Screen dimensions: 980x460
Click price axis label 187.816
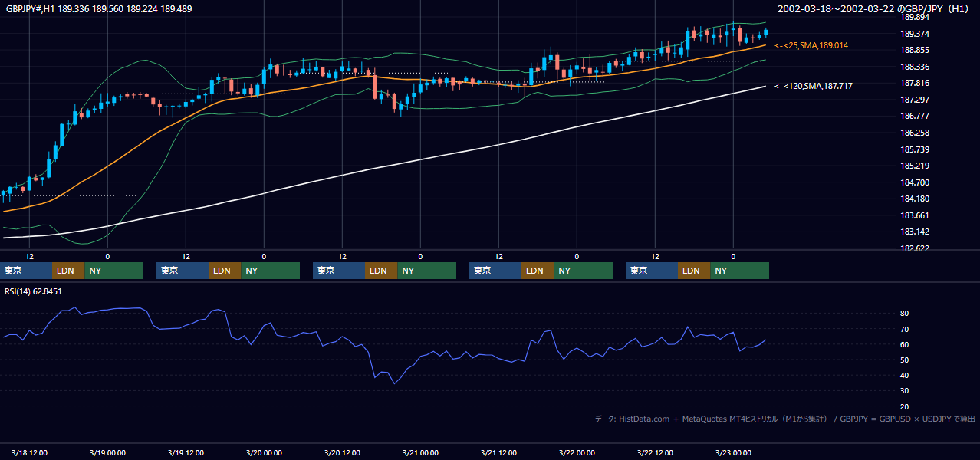(915, 84)
